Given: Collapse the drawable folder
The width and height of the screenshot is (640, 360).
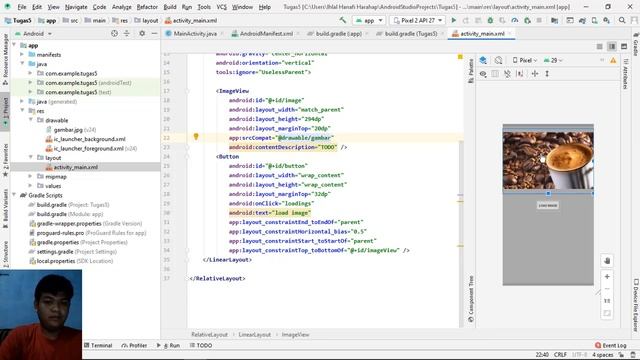Looking at the screenshot, I should (31, 120).
